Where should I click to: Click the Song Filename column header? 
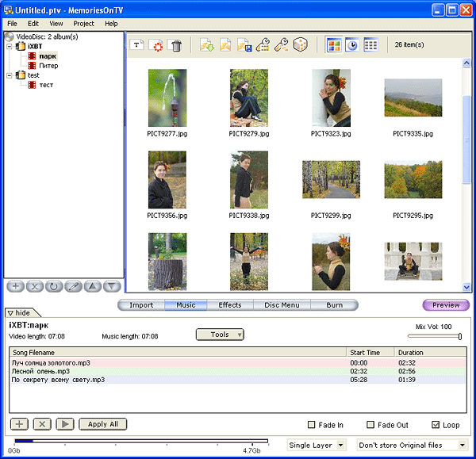[x=178, y=353]
